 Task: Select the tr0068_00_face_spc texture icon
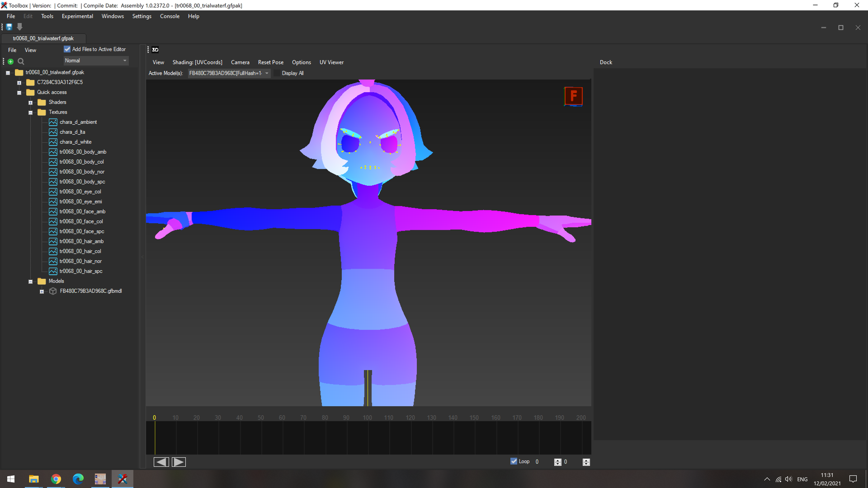click(x=53, y=231)
